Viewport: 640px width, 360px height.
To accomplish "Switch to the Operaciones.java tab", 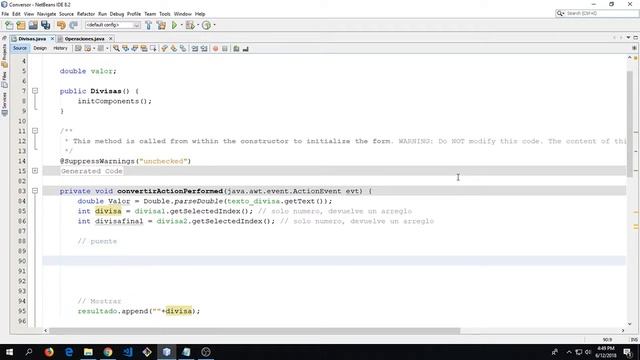I will tap(84, 39).
